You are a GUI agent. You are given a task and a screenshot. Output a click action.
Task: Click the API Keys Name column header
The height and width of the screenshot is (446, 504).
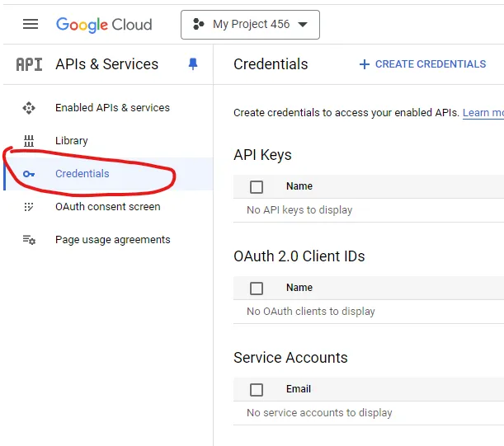pos(299,186)
